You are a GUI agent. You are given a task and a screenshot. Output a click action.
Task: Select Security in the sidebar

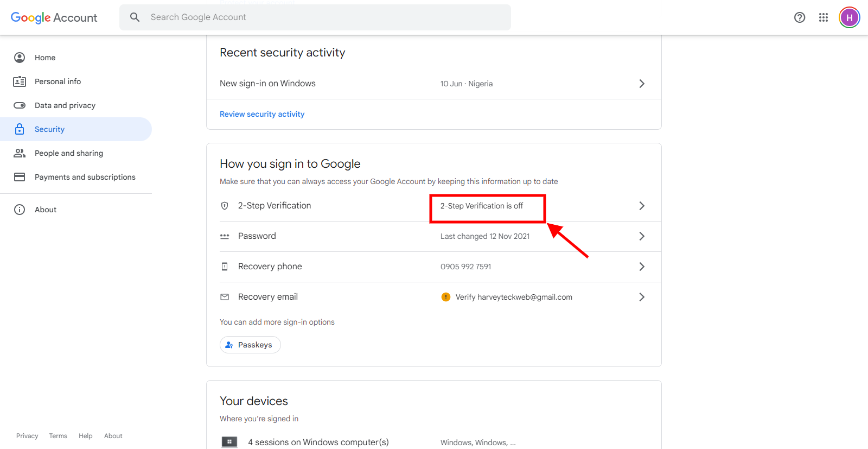(49, 129)
